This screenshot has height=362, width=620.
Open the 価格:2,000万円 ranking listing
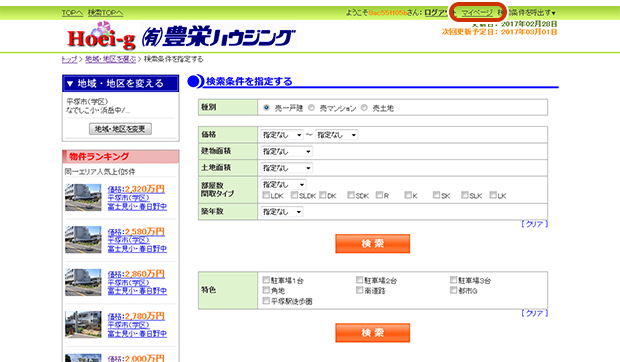[x=136, y=358]
